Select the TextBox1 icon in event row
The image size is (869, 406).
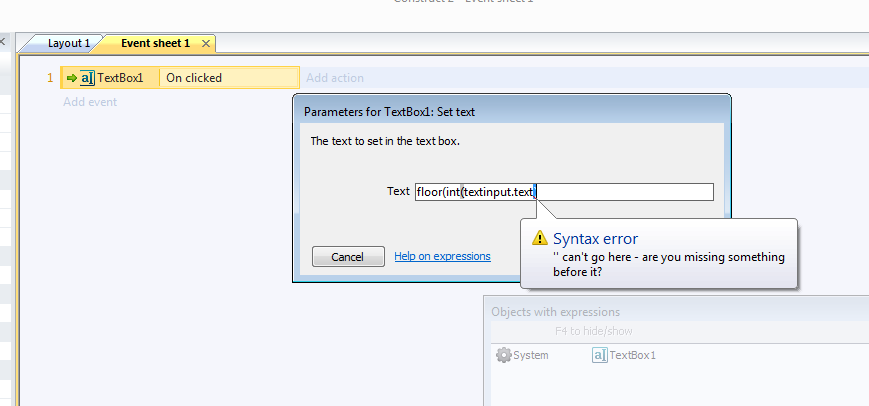click(87, 78)
